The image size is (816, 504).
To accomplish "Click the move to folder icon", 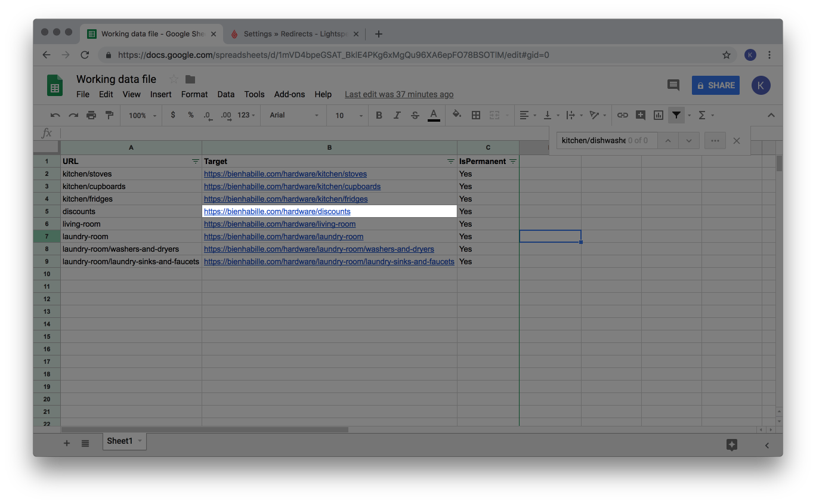I will click(x=190, y=79).
